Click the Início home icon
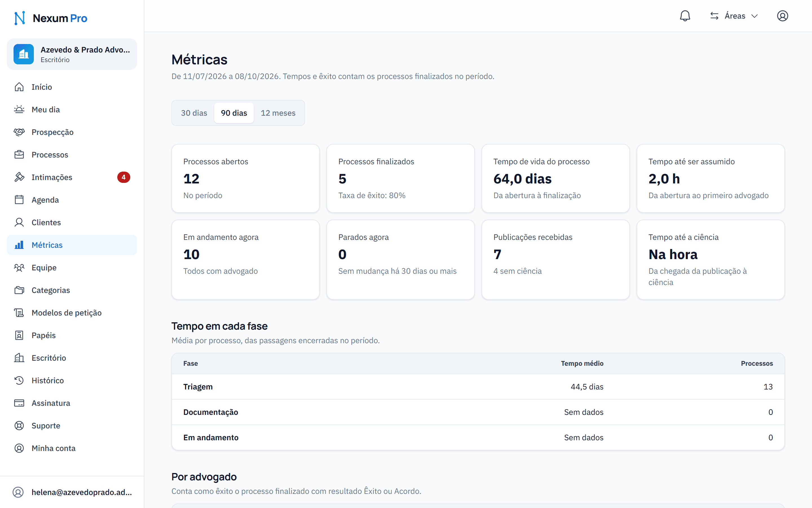Image resolution: width=812 pixels, height=508 pixels. tap(19, 87)
